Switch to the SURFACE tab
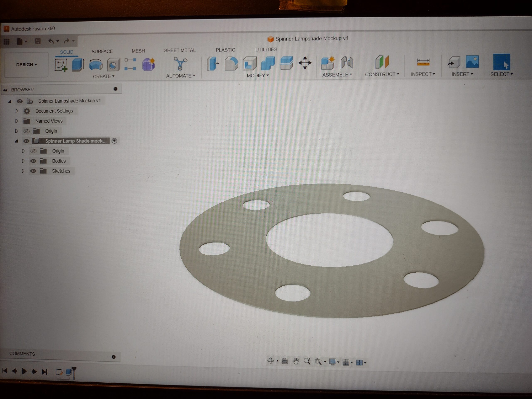 (102, 51)
